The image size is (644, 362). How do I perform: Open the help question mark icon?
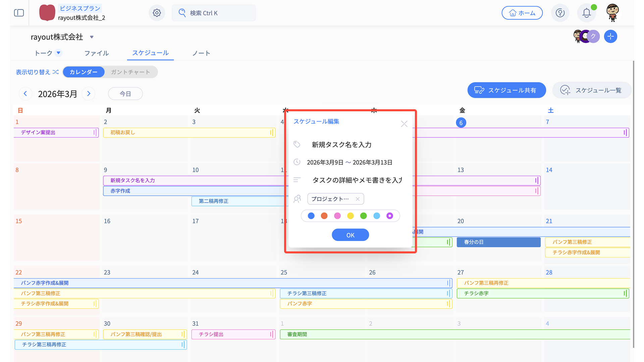pyautogui.click(x=560, y=13)
